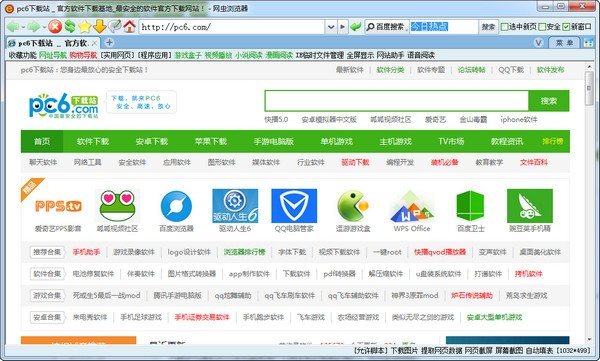This screenshot has height=361, width=600.
Task: Open 安卓下载 navigation tab
Action: [152, 141]
